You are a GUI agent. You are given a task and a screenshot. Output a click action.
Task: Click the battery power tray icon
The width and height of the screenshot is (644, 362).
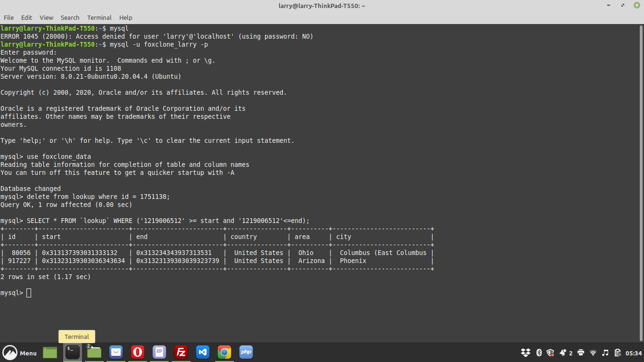[x=618, y=353]
